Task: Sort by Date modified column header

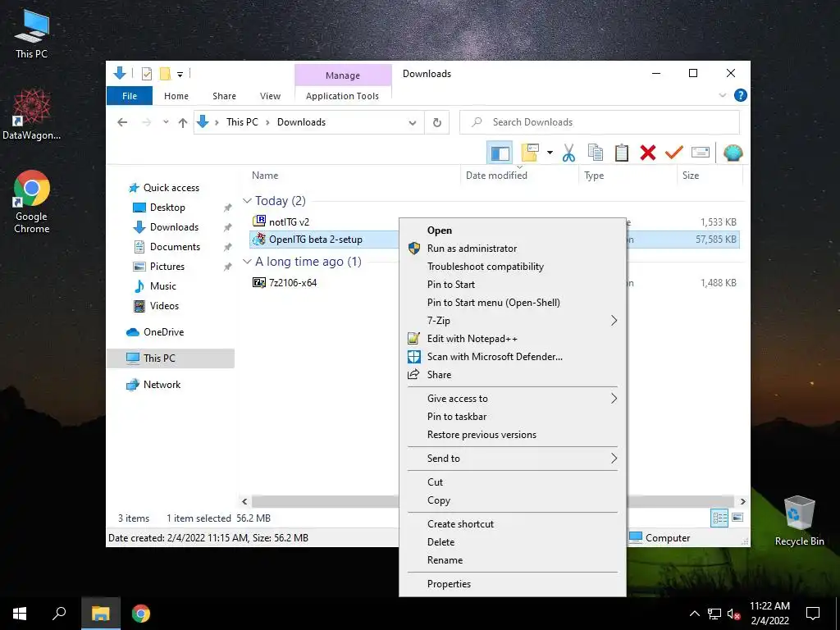Action: point(496,176)
